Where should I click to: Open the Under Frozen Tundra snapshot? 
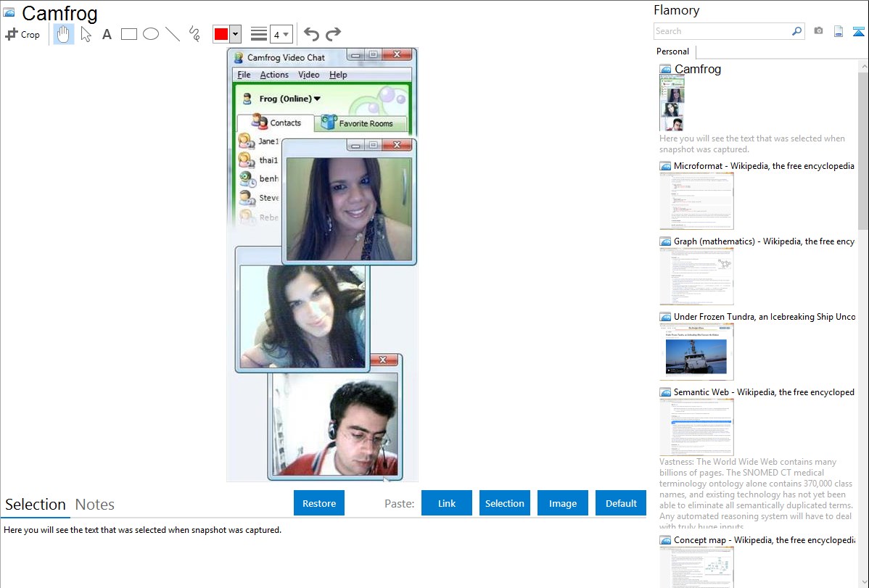point(696,352)
